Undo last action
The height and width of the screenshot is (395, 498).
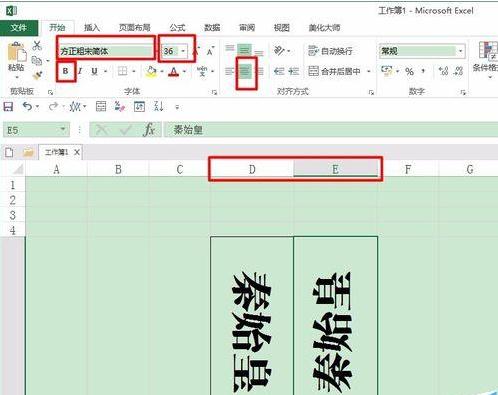pos(27,107)
